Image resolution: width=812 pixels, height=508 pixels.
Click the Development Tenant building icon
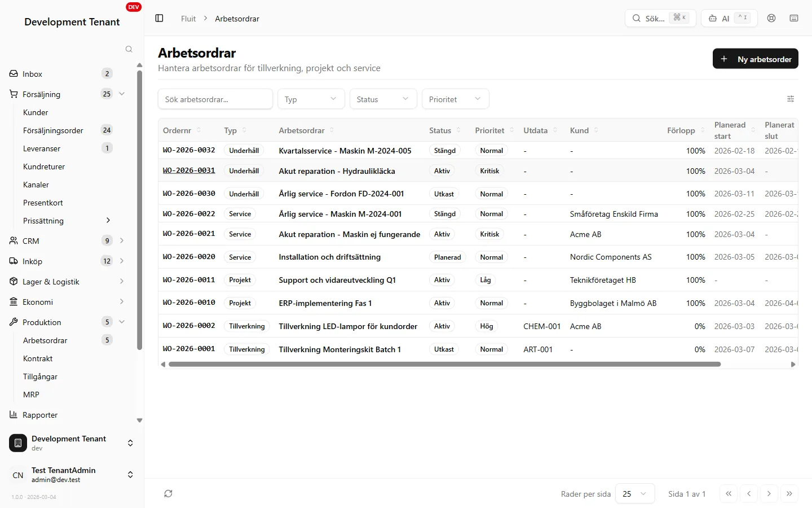18,443
